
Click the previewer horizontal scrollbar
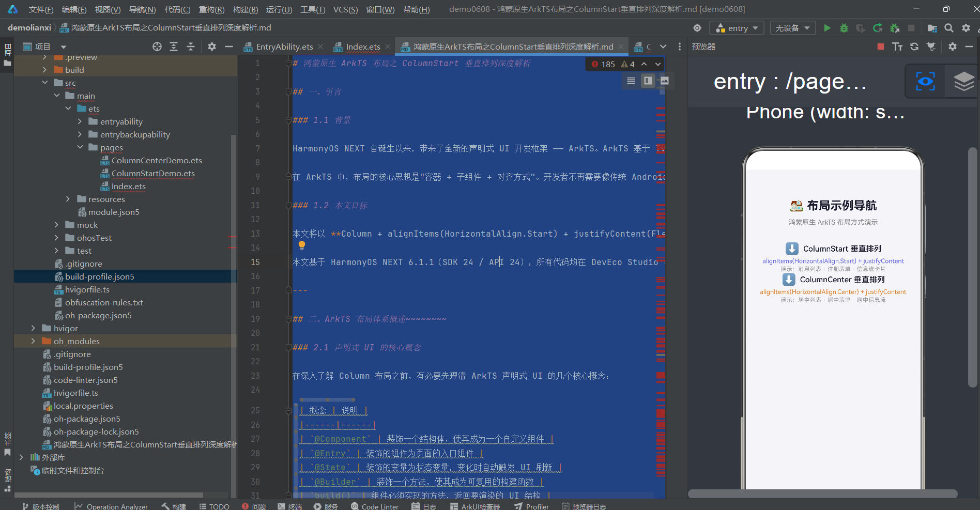click(823, 494)
